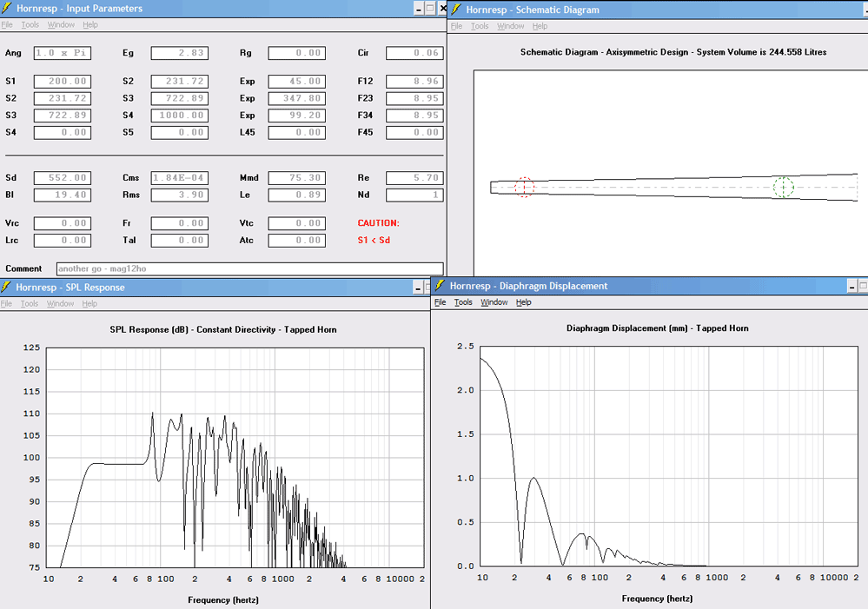Minimize the SPL Response window
The width and height of the screenshot is (868, 609).
click(419, 288)
